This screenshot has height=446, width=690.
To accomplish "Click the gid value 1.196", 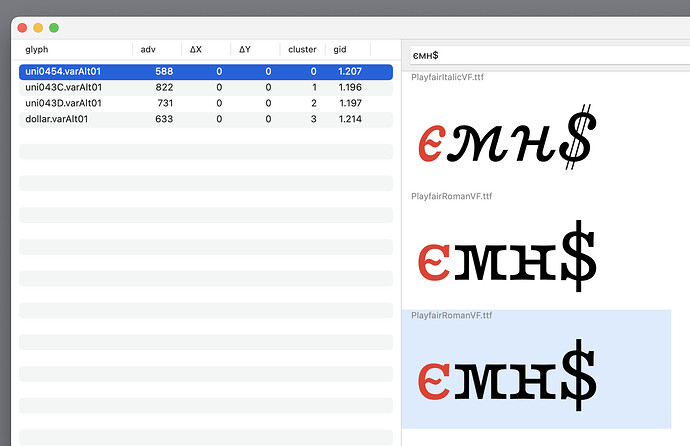I will coord(350,88).
